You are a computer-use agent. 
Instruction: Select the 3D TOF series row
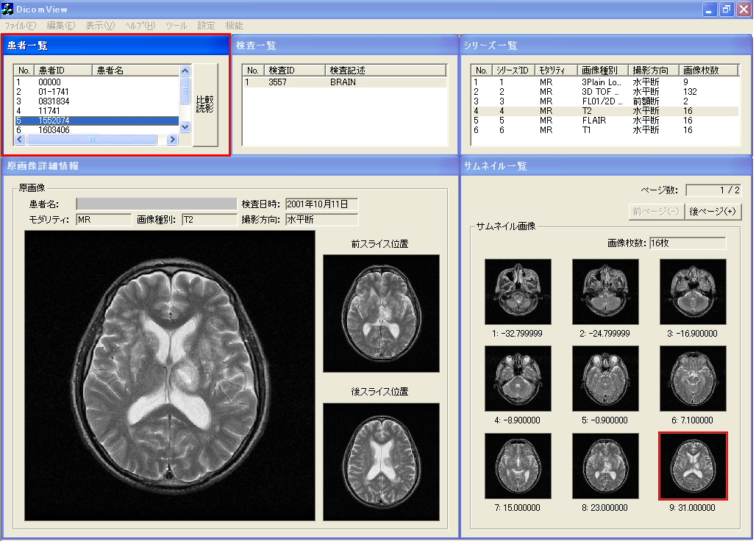(602, 92)
